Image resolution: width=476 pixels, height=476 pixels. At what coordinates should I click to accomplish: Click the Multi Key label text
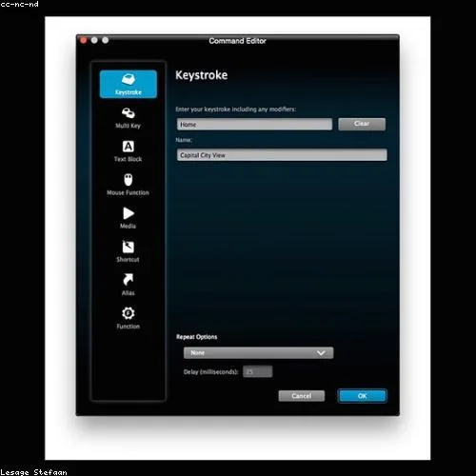coord(129,126)
